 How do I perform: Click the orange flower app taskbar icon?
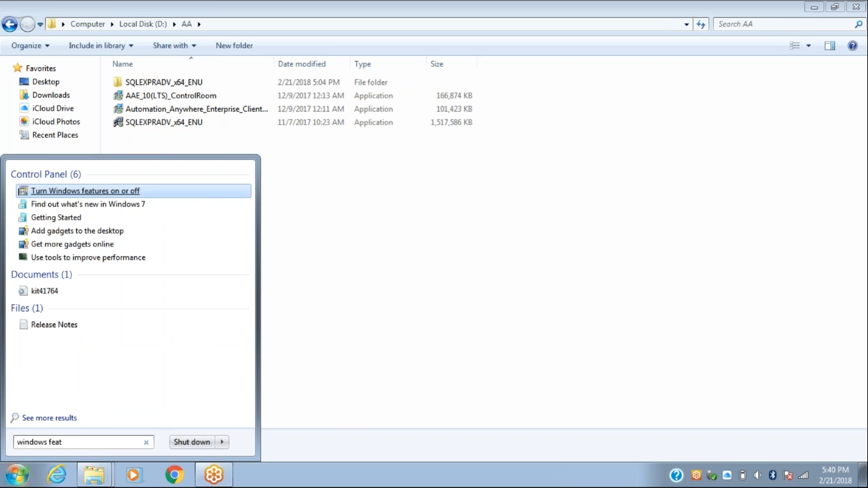point(214,475)
